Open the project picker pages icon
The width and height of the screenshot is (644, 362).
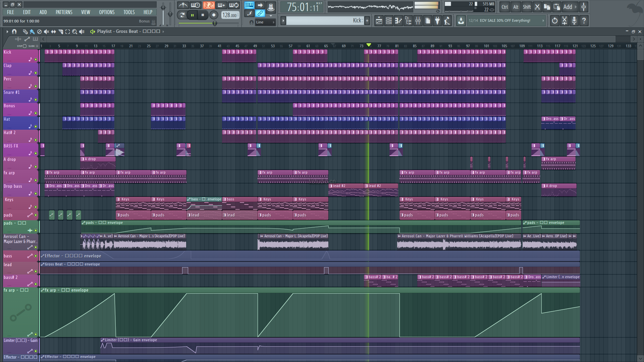(428, 21)
